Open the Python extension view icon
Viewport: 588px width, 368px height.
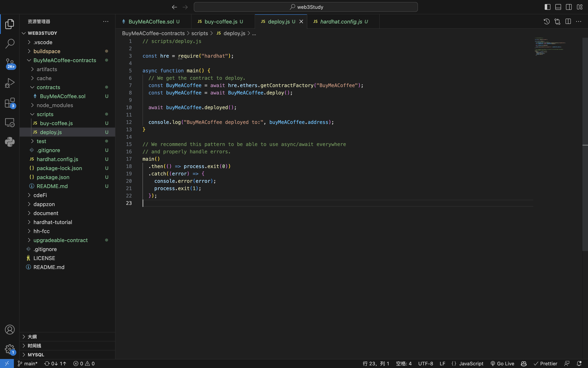pyautogui.click(x=10, y=142)
